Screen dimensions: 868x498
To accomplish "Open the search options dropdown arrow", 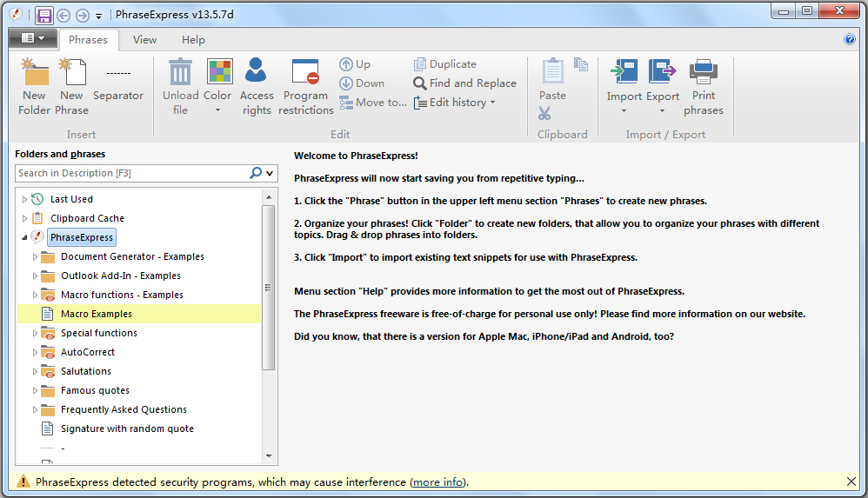I will (x=270, y=173).
